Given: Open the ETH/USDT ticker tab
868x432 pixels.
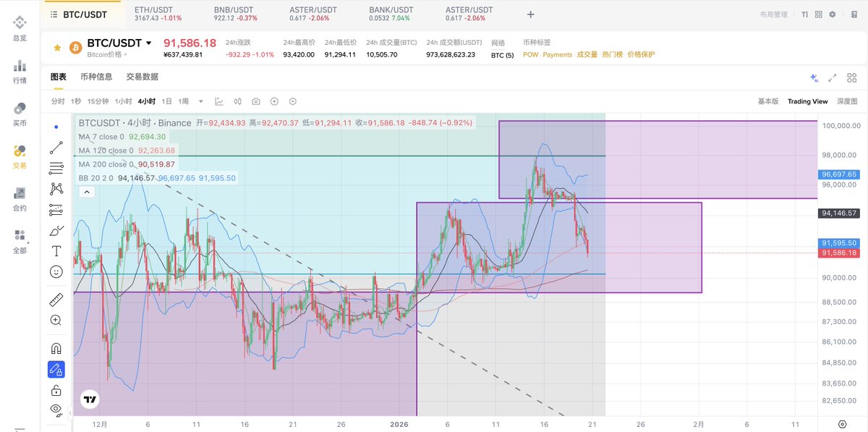Looking at the screenshot, I should (158, 14).
